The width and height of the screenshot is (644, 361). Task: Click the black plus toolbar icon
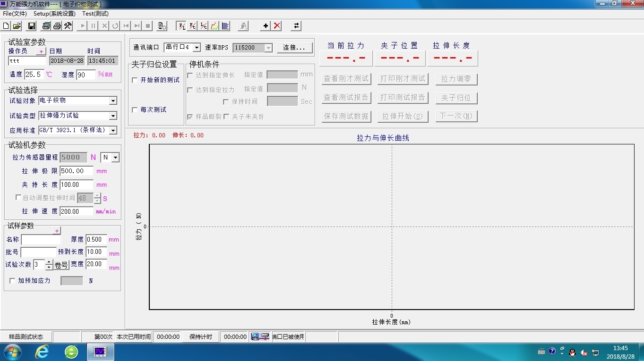pyautogui.click(x=266, y=26)
